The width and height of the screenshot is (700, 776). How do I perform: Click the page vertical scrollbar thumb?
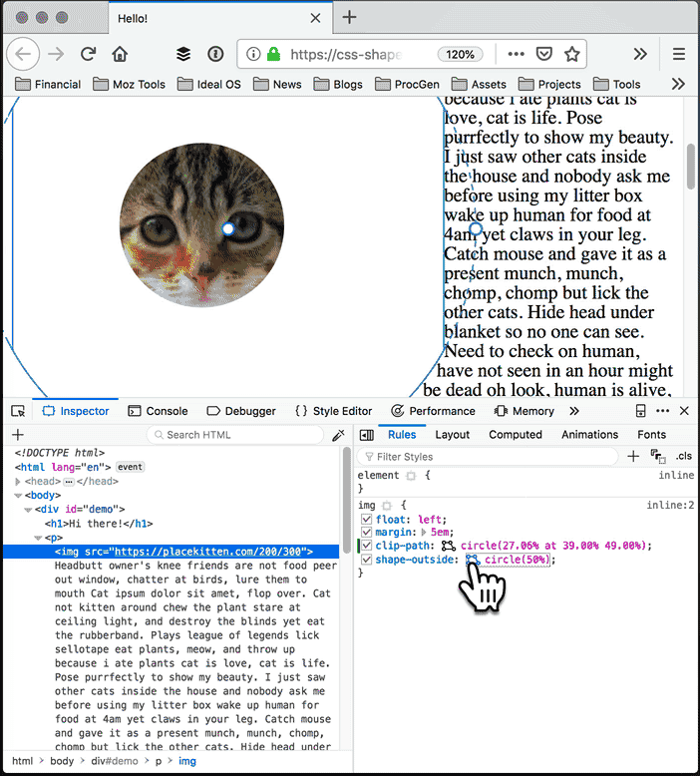pyautogui.click(x=691, y=166)
